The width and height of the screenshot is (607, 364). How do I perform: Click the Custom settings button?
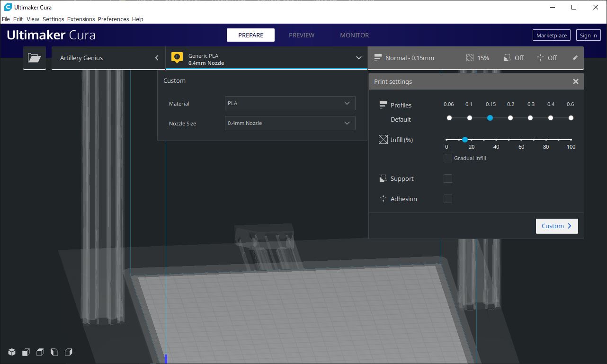click(x=557, y=226)
